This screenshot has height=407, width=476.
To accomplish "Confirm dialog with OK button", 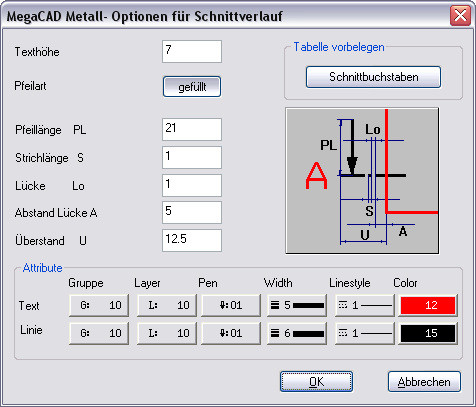I will pos(316,382).
